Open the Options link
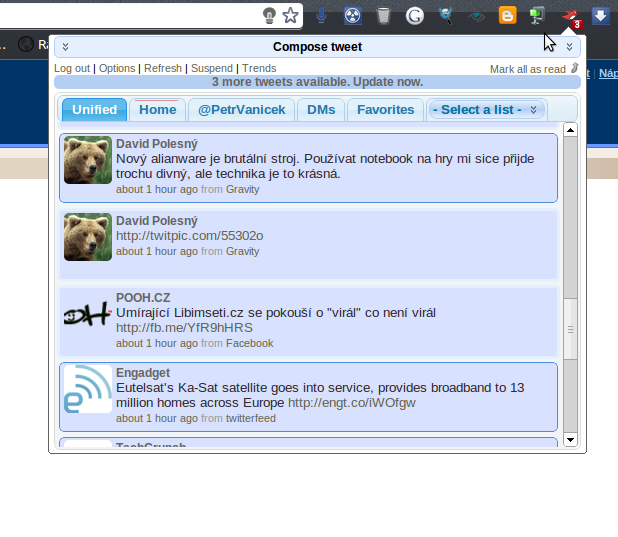Screen dimensions: 618x537 point(117,68)
